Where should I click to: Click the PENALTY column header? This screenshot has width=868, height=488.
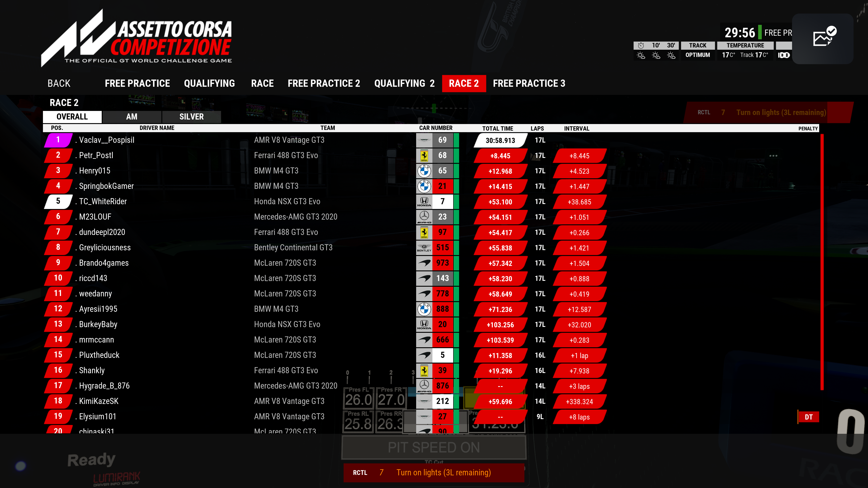point(808,128)
